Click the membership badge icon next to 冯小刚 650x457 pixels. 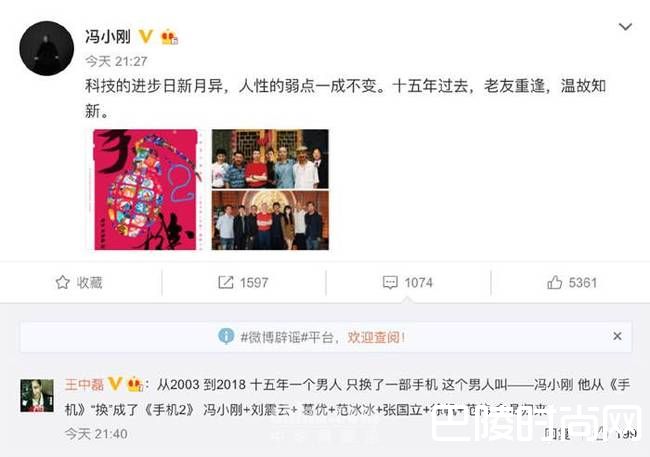(x=170, y=37)
